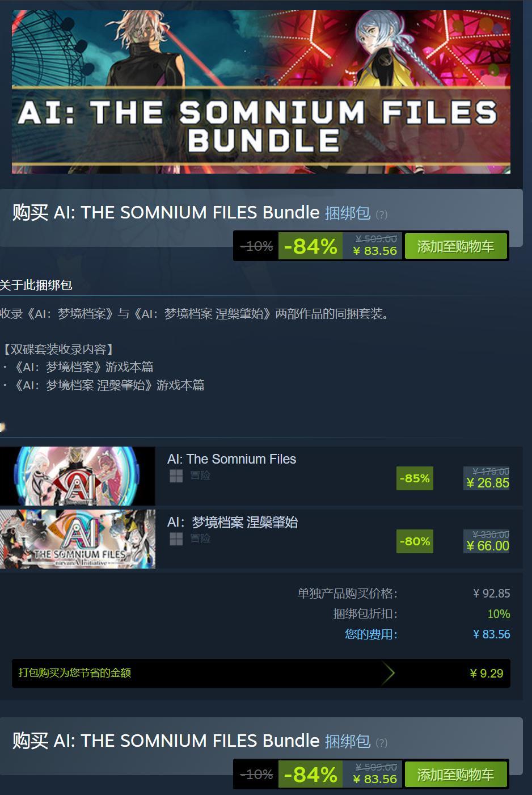The height and width of the screenshot is (795, 532).
Task: Click the lower 添加至购物车 button
Action: 455,775
